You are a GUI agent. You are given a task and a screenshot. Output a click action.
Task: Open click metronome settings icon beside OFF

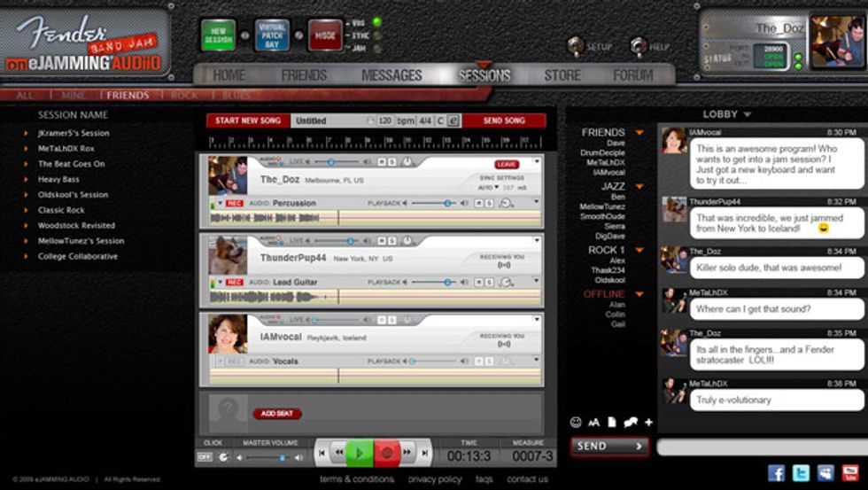(223, 457)
